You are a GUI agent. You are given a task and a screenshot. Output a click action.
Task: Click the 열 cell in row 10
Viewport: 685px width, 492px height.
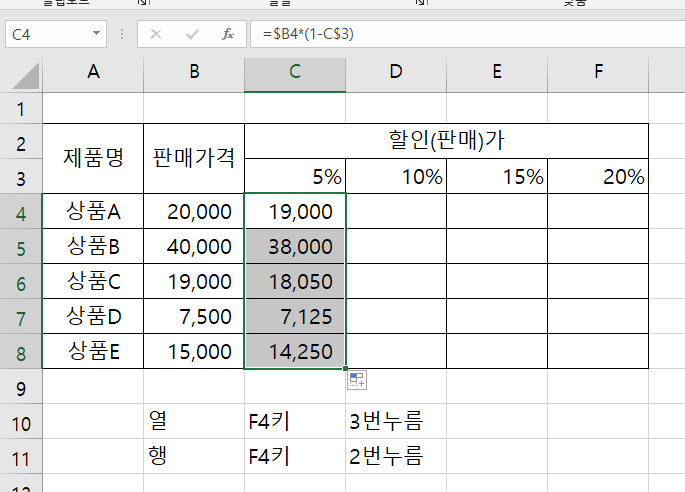click(x=194, y=421)
